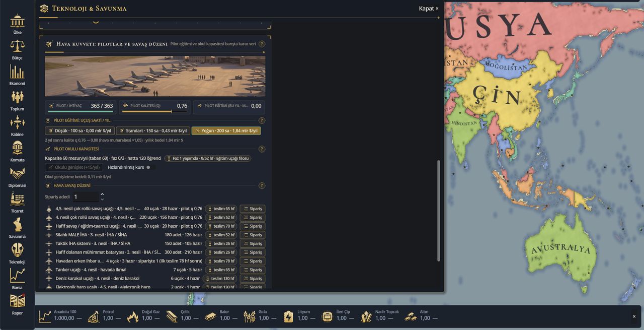
Task: Click the help icon beside Hava Kuvveti header
Action: (x=262, y=44)
